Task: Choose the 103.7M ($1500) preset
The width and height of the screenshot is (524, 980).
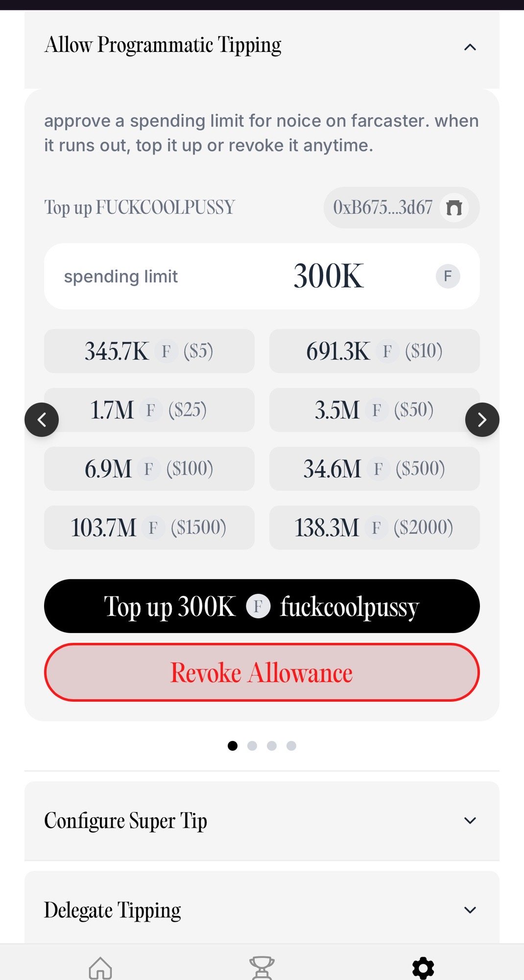Action: (149, 527)
